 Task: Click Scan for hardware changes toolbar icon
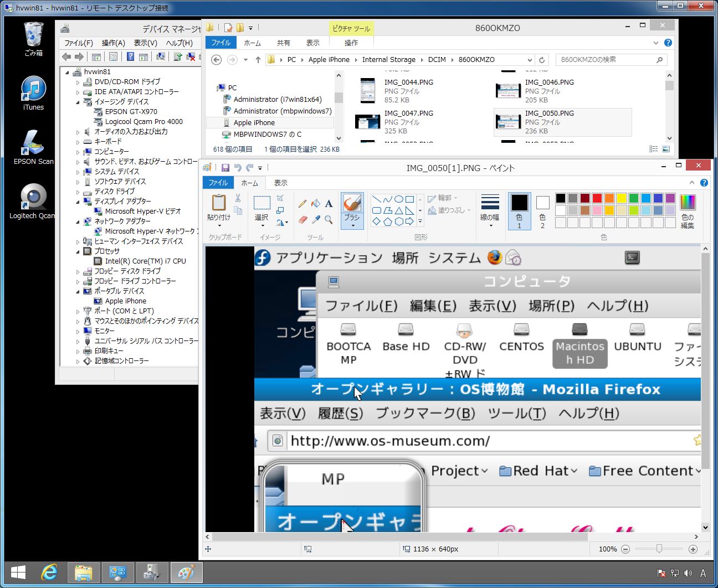[161, 56]
